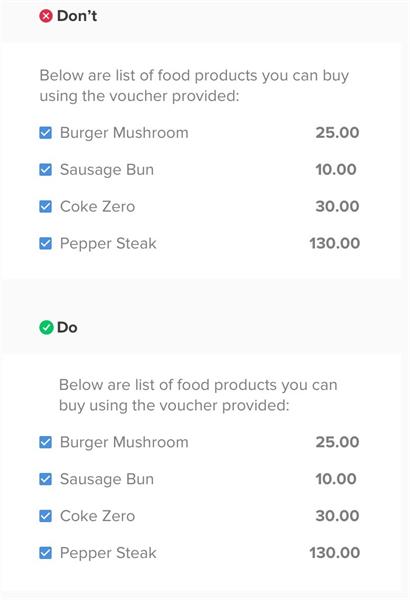Viewport: 410px width, 600px height.
Task: Click the 10.00 price in the Don't section
Action: [x=336, y=170]
